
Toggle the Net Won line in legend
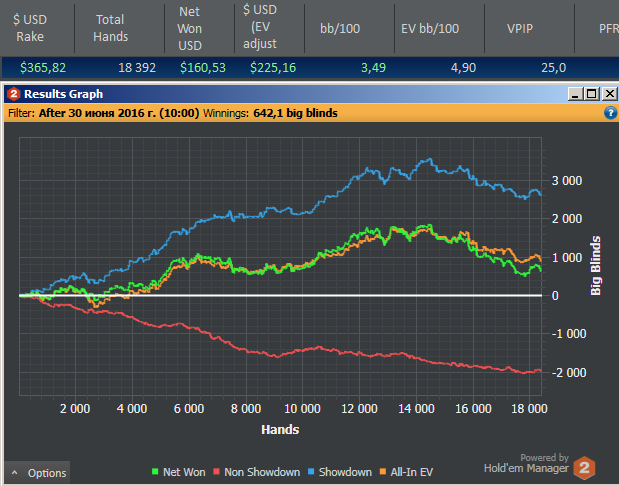179,472
